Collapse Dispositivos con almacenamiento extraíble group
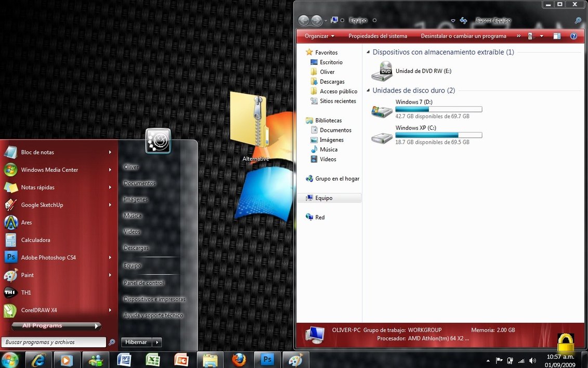 pyautogui.click(x=368, y=52)
